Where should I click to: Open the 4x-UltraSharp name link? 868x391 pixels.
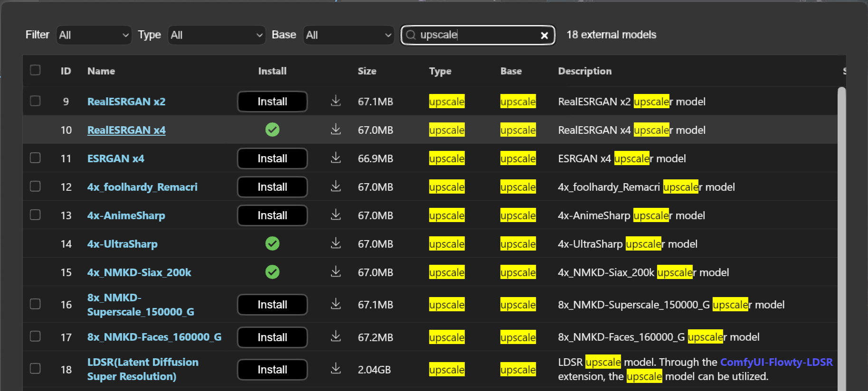coord(123,244)
